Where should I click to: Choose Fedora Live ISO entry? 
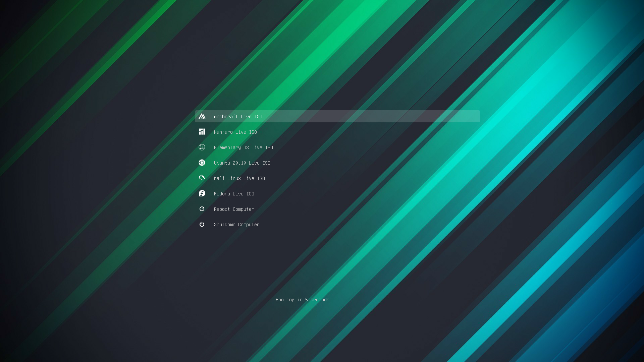[234, 194]
